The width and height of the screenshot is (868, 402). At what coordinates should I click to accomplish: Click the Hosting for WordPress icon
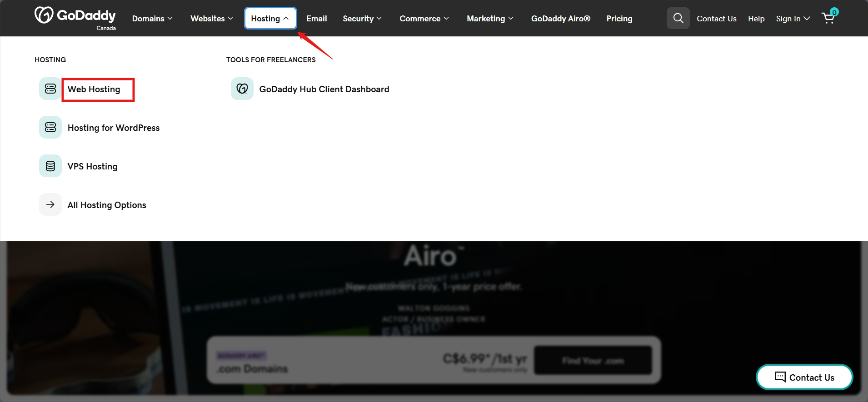(50, 127)
